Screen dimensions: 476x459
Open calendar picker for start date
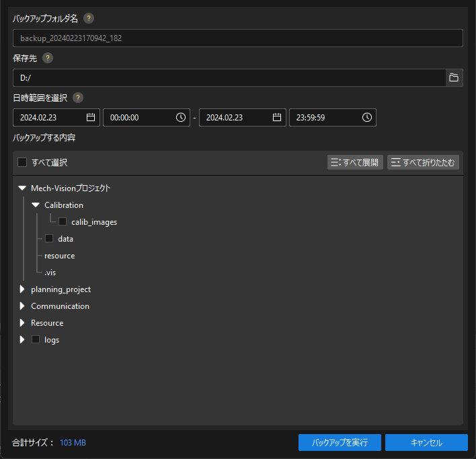tap(91, 117)
